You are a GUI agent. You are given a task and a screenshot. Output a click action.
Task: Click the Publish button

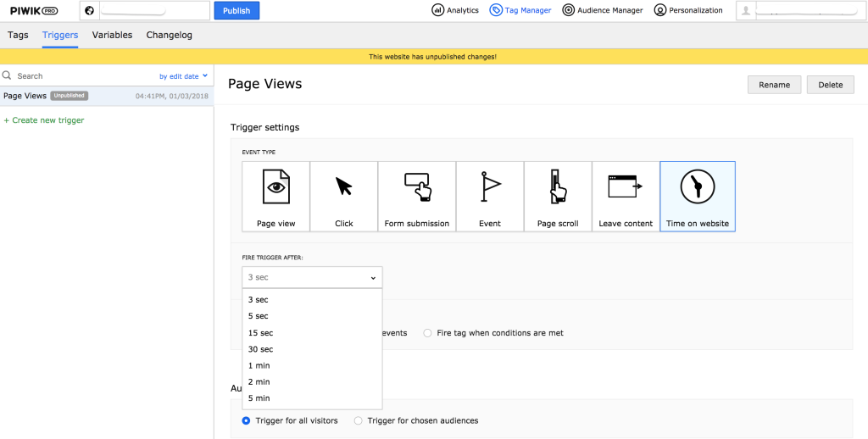[237, 10]
